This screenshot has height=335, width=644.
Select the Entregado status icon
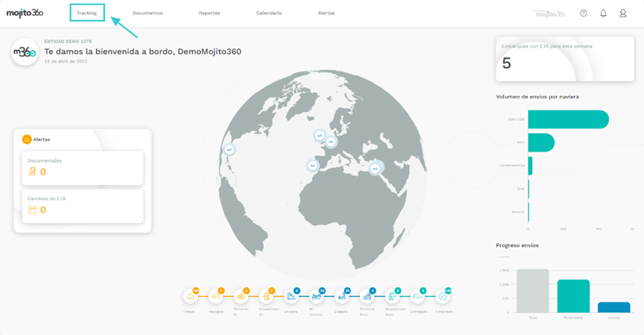click(418, 296)
